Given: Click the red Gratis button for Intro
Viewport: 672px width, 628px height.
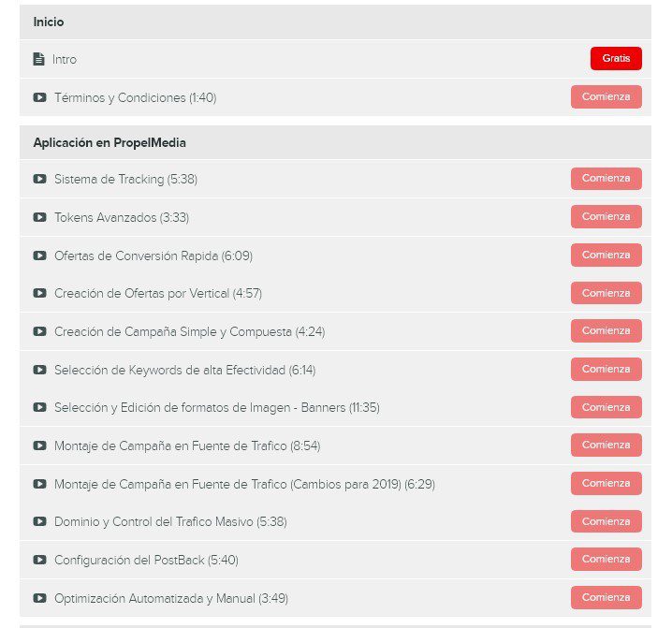Looking at the screenshot, I should (616, 58).
